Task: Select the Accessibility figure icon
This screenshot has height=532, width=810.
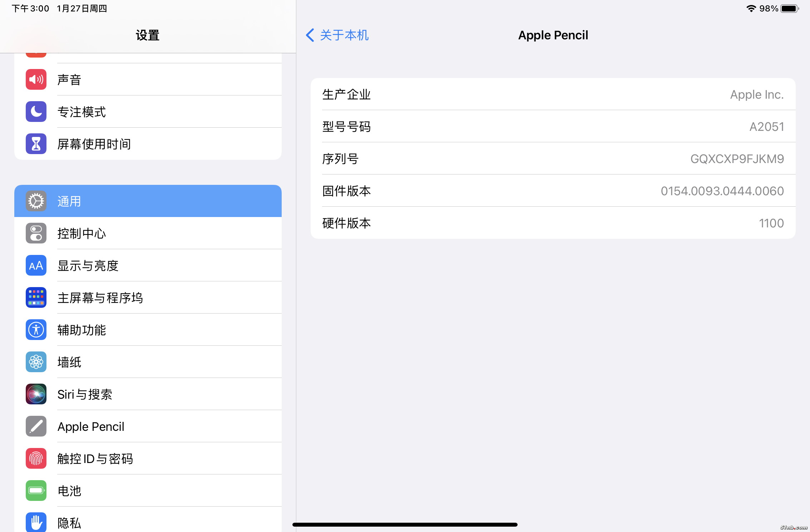Action: 36,330
